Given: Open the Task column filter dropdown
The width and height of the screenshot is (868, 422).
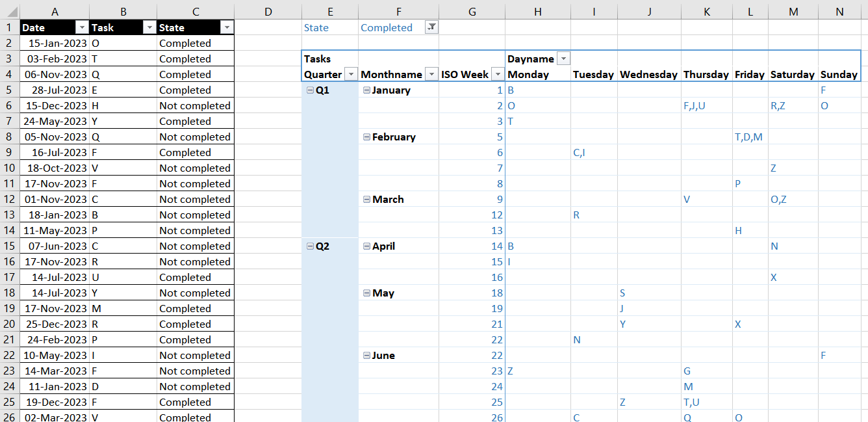Looking at the screenshot, I should pos(149,27).
